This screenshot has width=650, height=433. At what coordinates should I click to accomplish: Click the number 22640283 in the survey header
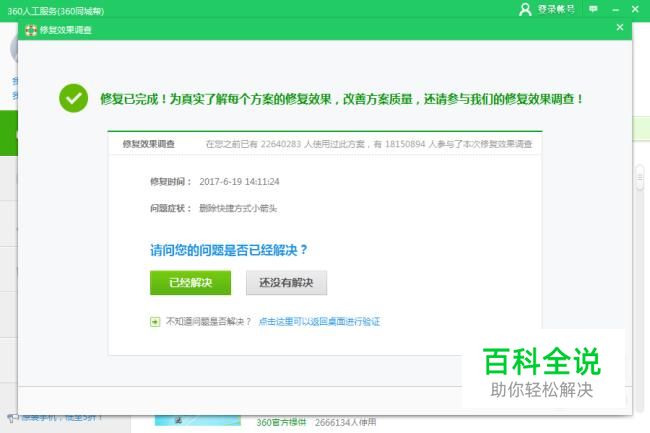click(281, 144)
